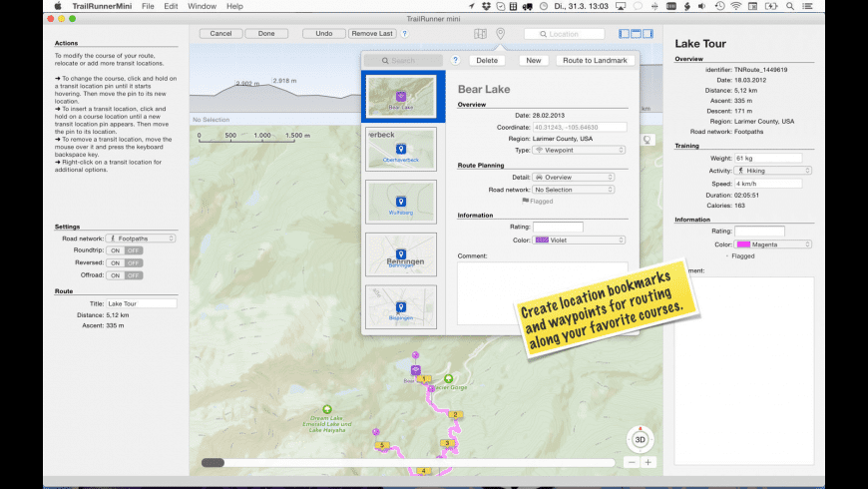Click the Undo button
The height and width of the screenshot is (489, 868).
(x=324, y=34)
